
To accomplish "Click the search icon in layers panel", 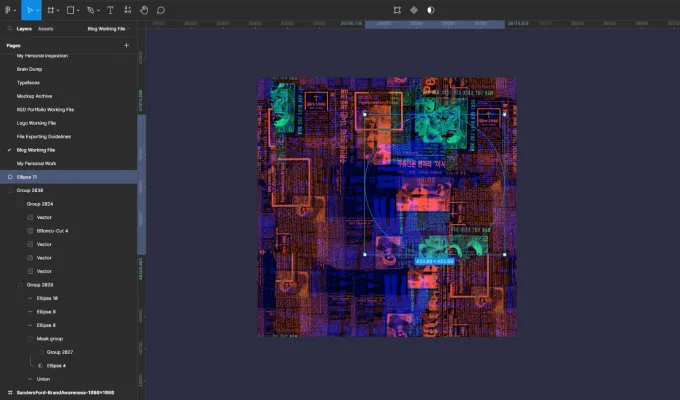I will [x=10, y=29].
